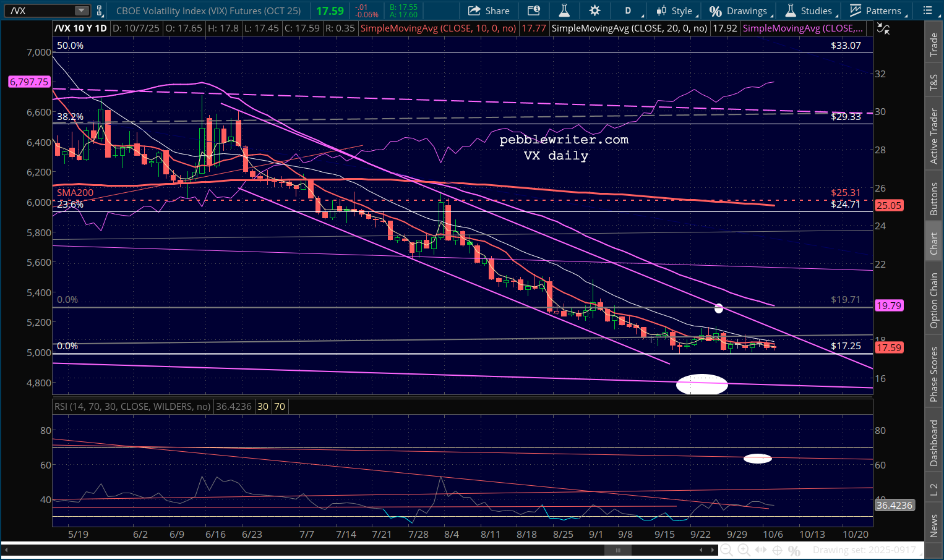The height and width of the screenshot is (560, 944).
Task: Click the zoom out magnifier icon
Action: 727,550
